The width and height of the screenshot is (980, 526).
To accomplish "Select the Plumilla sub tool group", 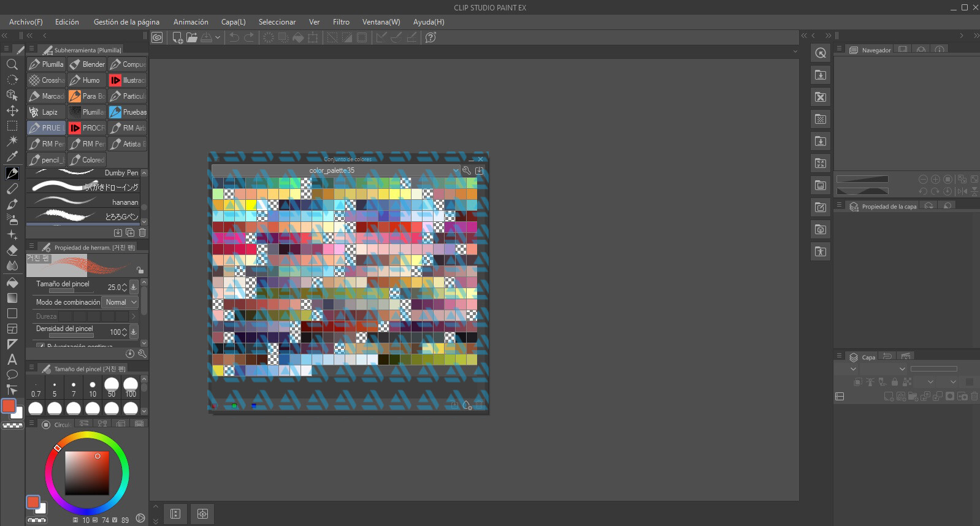I will (x=47, y=64).
